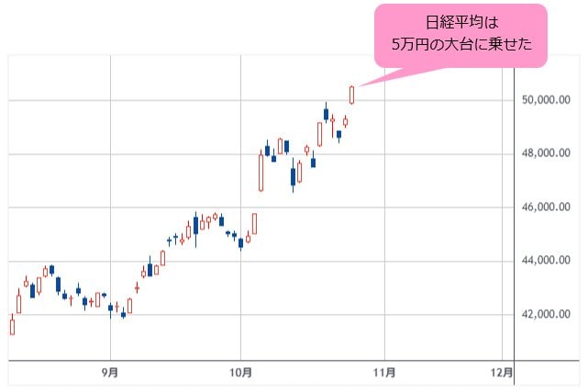Click the latest candlestick above 50,000
This screenshot has height=392, width=588.
click(x=352, y=94)
